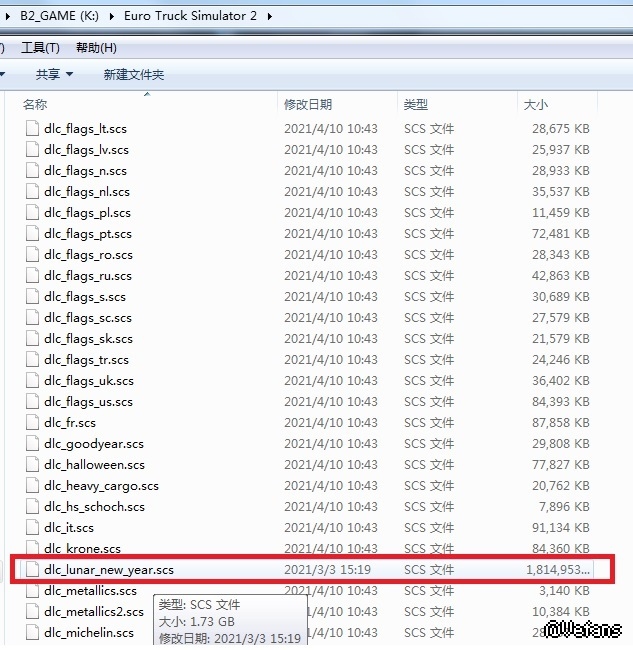
Task: Click the dlc_metallics.scs file icon
Action: [x=32, y=591]
